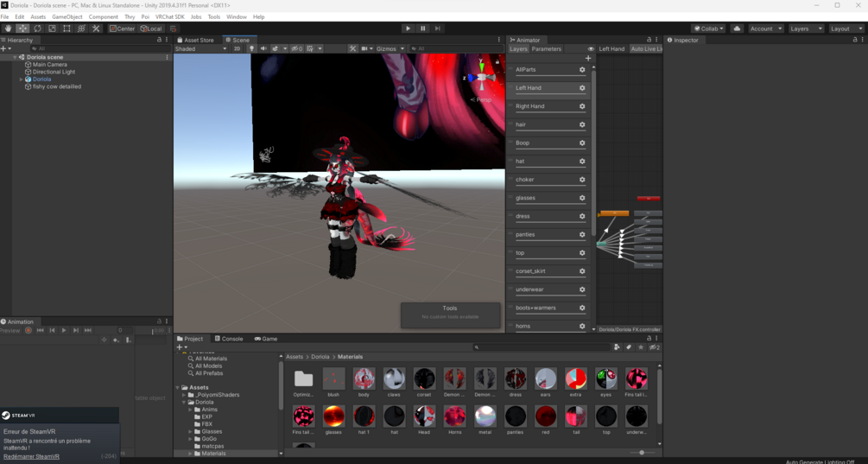Select the combined Transform tool

[81, 29]
